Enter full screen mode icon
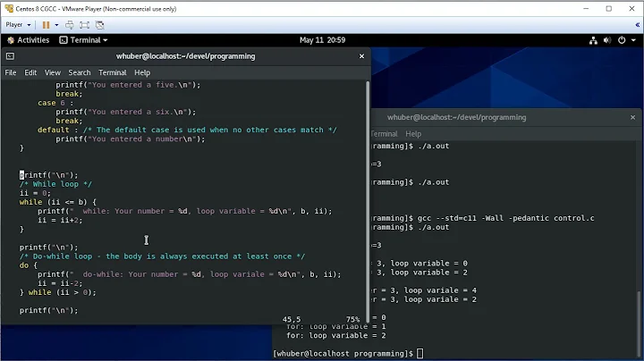The image size is (644, 361). click(x=84, y=25)
